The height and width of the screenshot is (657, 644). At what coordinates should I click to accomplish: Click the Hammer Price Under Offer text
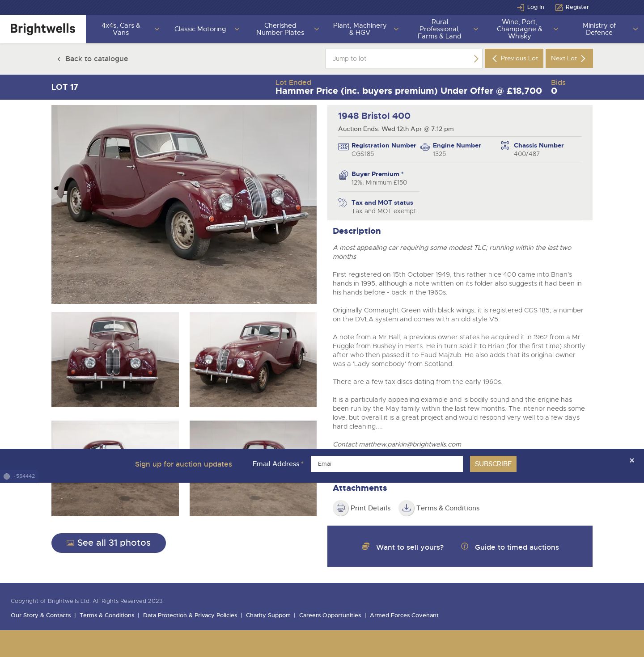[x=408, y=91]
